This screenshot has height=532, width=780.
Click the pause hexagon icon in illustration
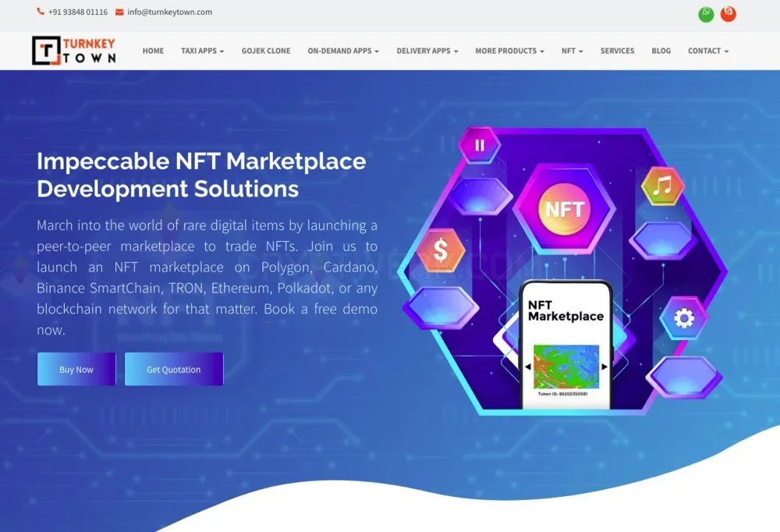[x=480, y=145]
